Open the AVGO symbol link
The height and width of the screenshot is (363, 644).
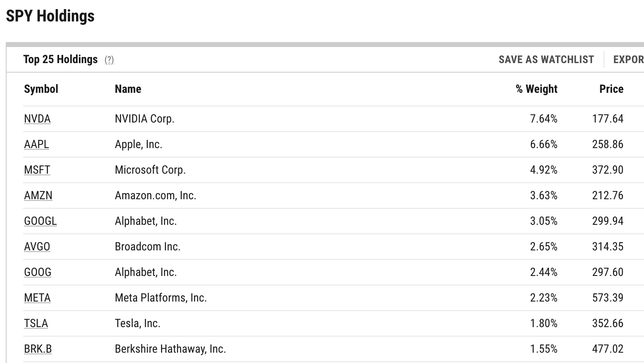(37, 247)
